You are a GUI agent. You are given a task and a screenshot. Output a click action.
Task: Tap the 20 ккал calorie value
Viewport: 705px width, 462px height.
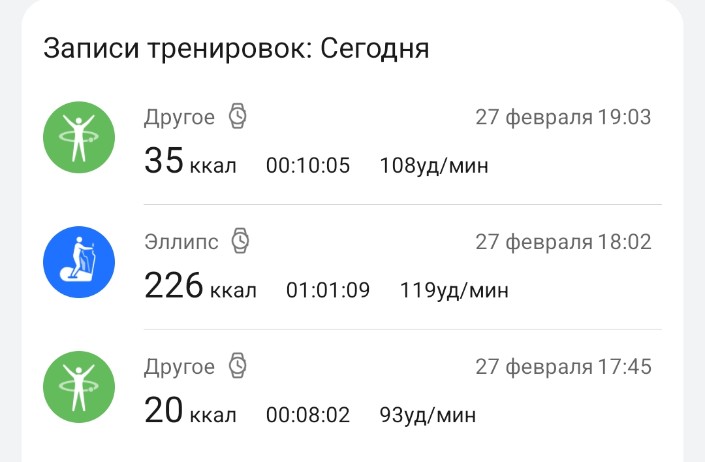[x=190, y=412]
